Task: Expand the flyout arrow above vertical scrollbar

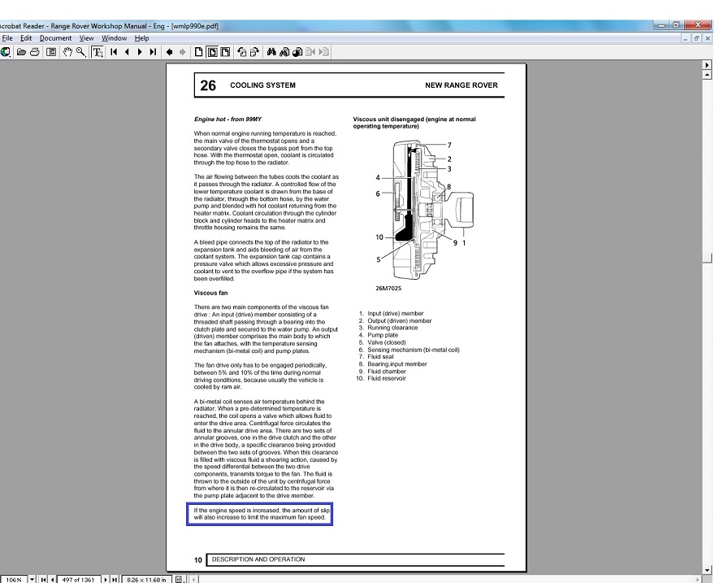Action: pyautogui.click(x=706, y=64)
